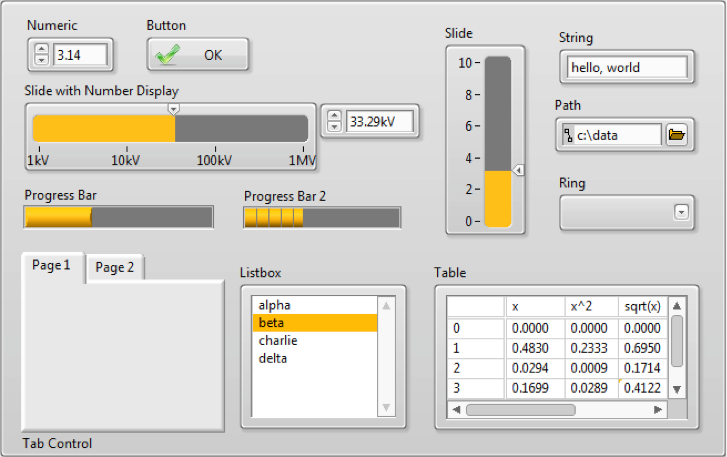Click the listbox scroll up arrow

click(386, 305)
